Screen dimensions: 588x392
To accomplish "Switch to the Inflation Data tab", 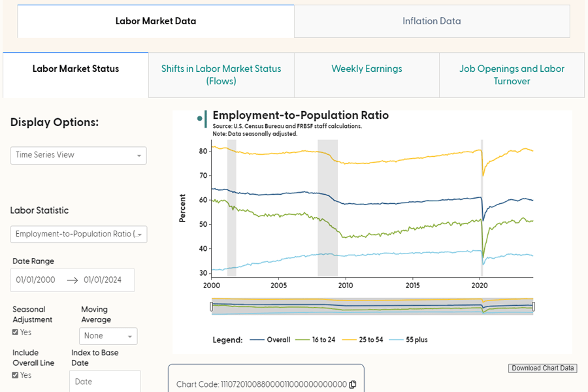I will [x=431, y=20].
